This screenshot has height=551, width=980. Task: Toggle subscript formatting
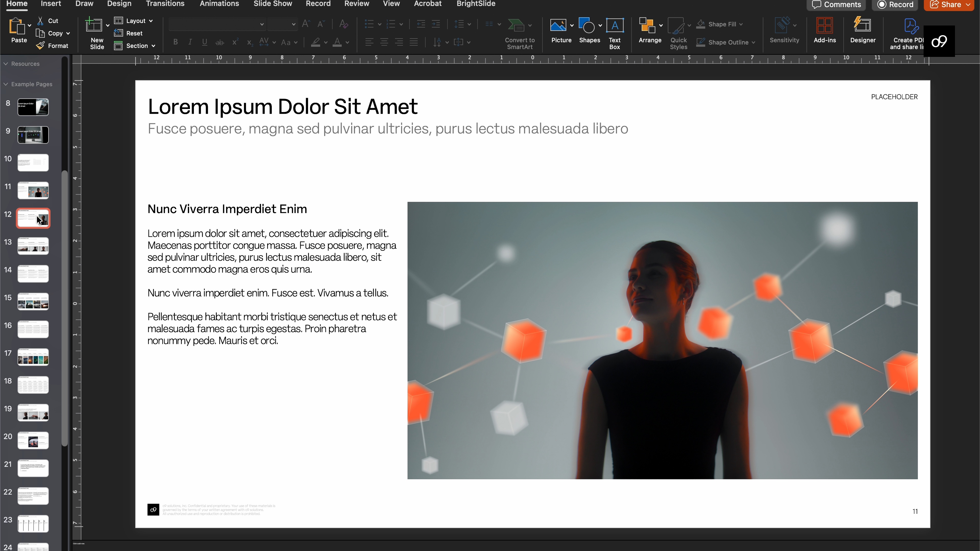pyautogui.click(x=250, y=43)
